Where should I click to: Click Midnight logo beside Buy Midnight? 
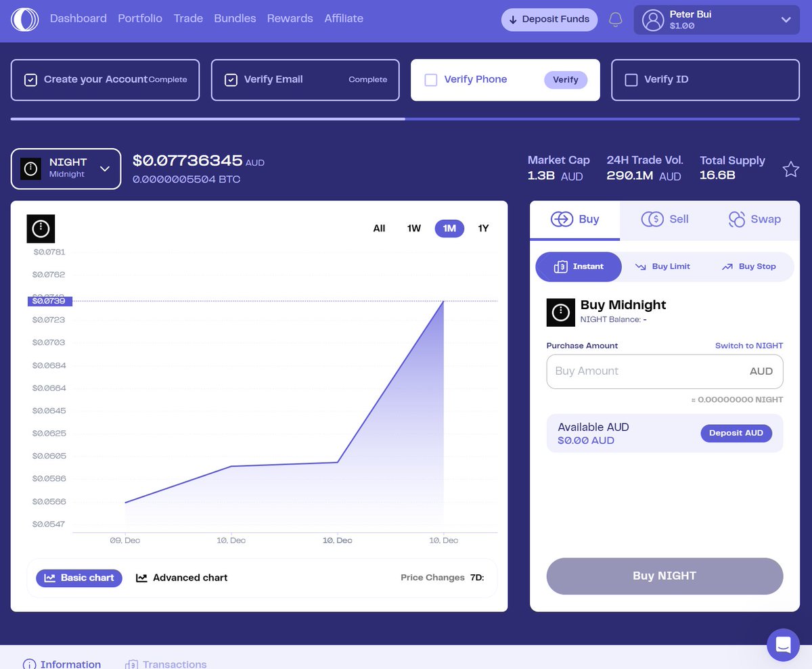point(560,312)
